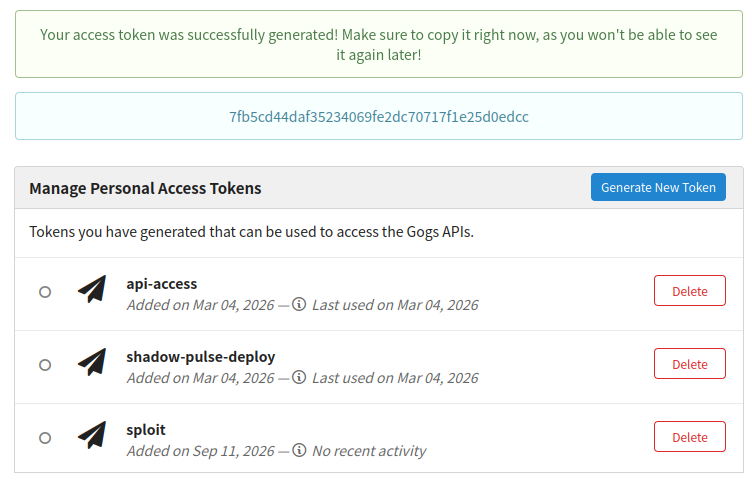
Task: Click the info icon next to No recent activity
Action: (x=299, y=450)
